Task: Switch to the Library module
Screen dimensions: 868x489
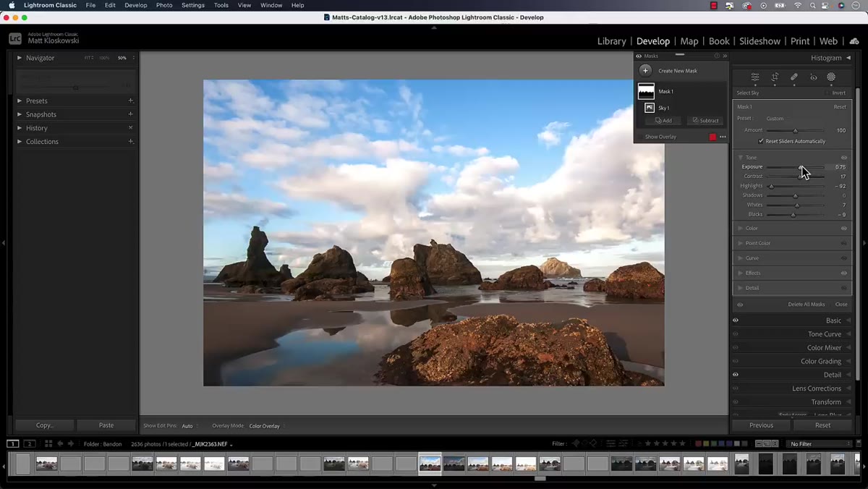Action: click(x=611, y=41)
